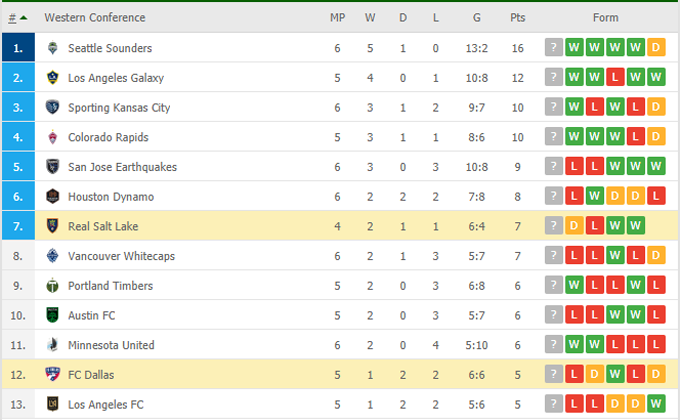Click Seattle Sounders' gray upcoming match question mark
Image resolution: width=680 pixels, height=420 pixels.
(x=554, y=48)
